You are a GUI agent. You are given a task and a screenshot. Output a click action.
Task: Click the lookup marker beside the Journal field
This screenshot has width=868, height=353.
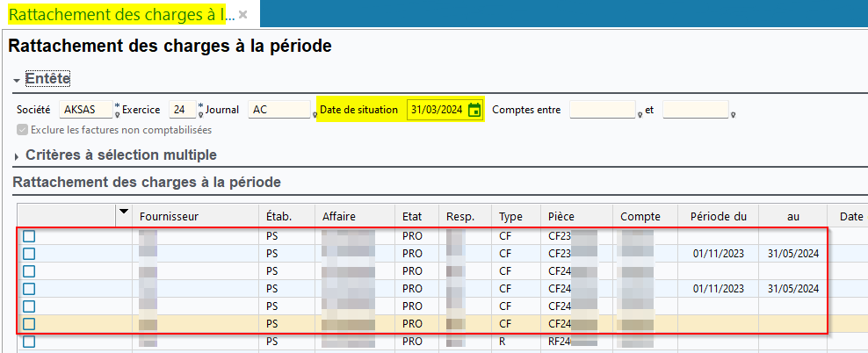[x=315, y=114]
